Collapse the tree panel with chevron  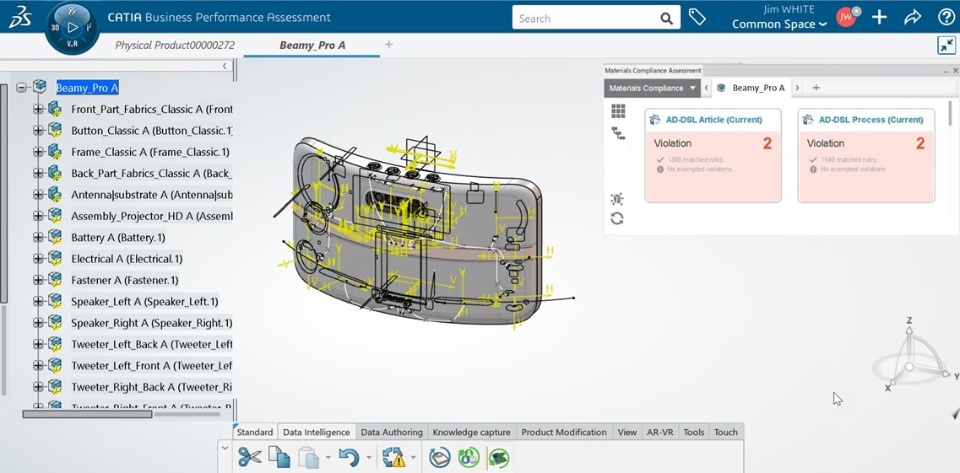[x=225, y=65]
